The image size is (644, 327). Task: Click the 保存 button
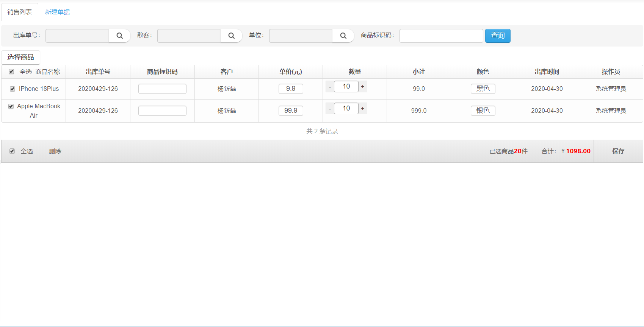(618, 151)
